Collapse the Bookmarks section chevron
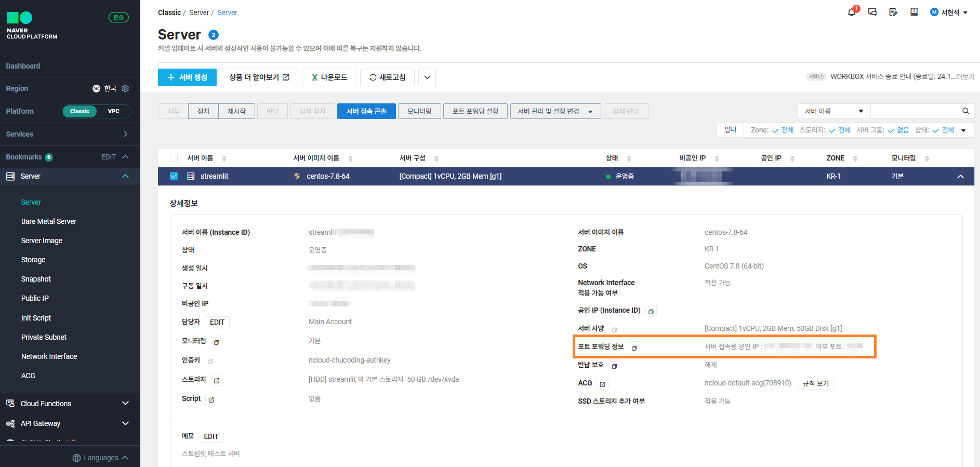Image resolution: width=980 pixels, height=467 pixels. 125,157
